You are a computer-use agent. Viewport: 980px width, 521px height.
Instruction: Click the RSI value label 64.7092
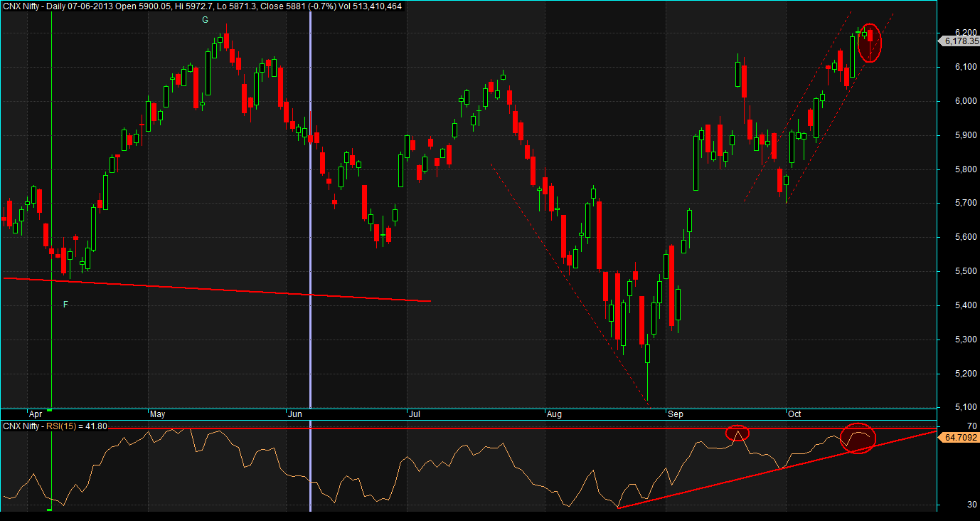tap(961, 438)
